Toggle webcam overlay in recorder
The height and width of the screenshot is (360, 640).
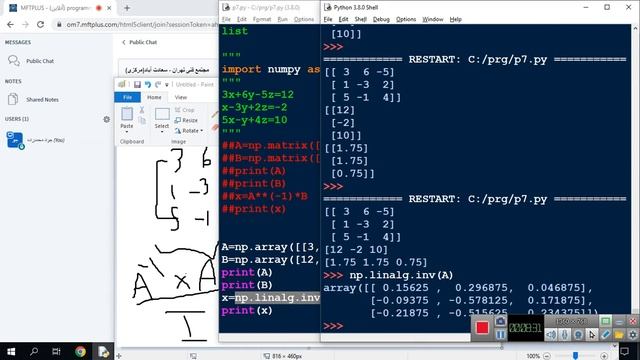coord(578,335)
